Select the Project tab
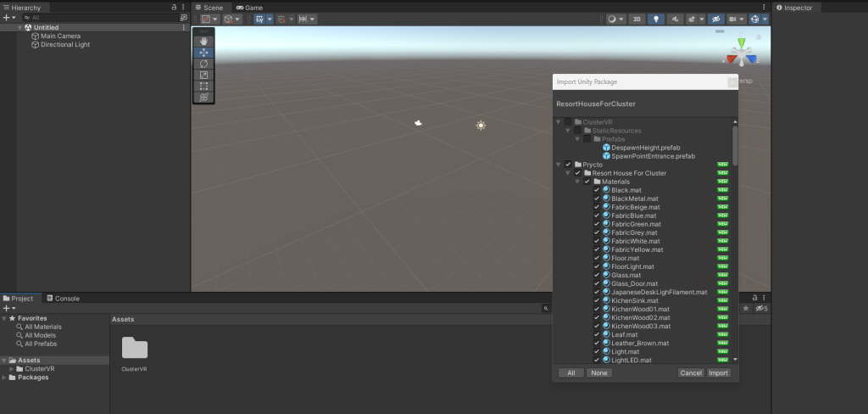868x414 pixels. coord(19,298)
